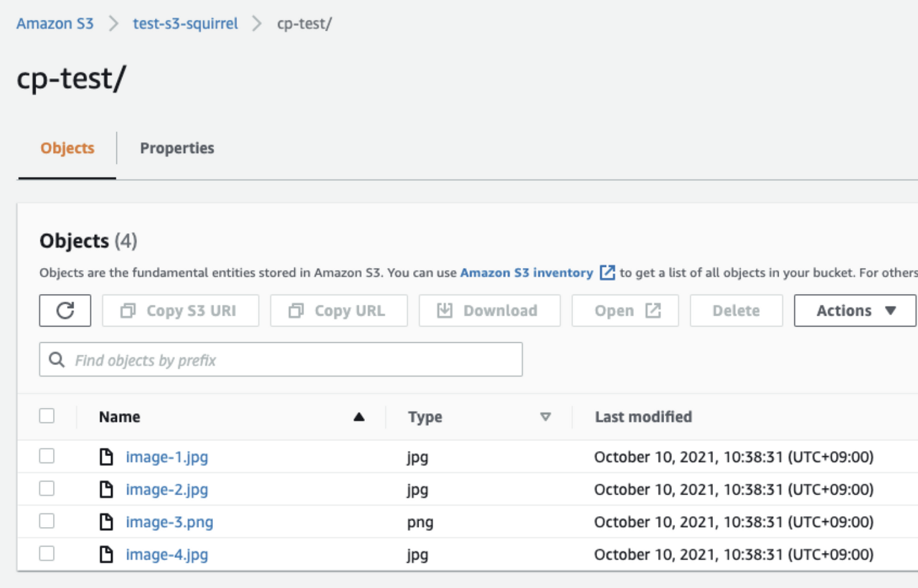Screen dimensions: 918x588
Task: Open the Amazon S3 inventory link
Action: (x=526, y=272)
